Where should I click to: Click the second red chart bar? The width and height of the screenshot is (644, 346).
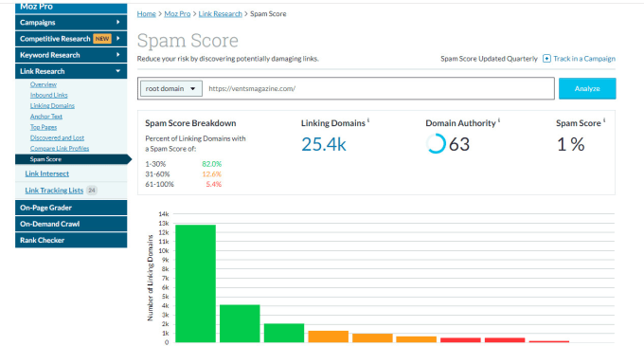(x=505, y=339)
